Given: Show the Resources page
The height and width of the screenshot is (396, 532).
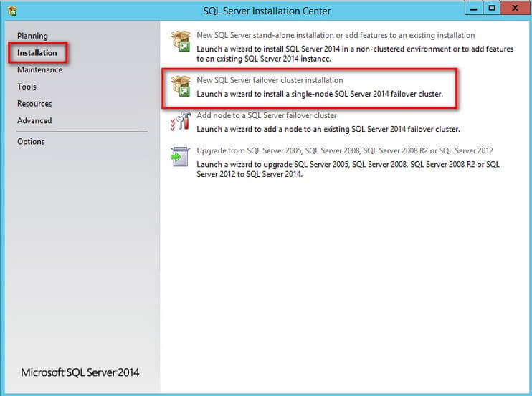Looking at the screenshot, I should [x=34, y=104].
